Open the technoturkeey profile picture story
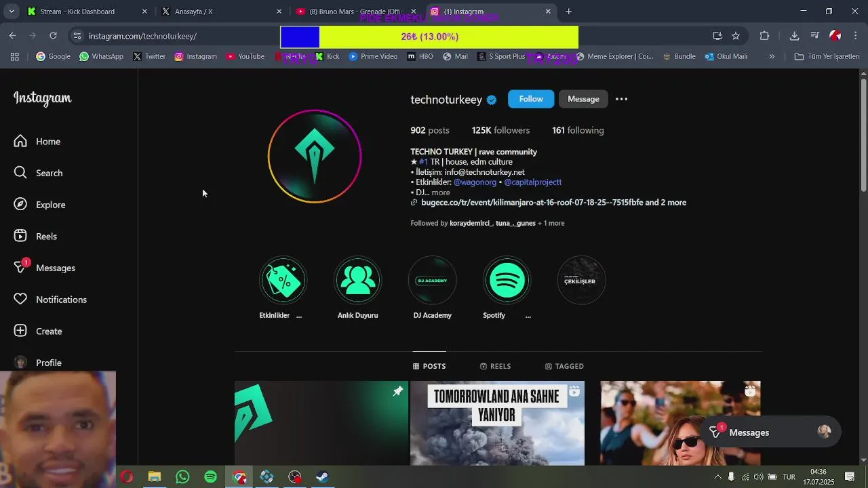Image resolution: width=868 pixels, height=488 pixels. point(315,157)
